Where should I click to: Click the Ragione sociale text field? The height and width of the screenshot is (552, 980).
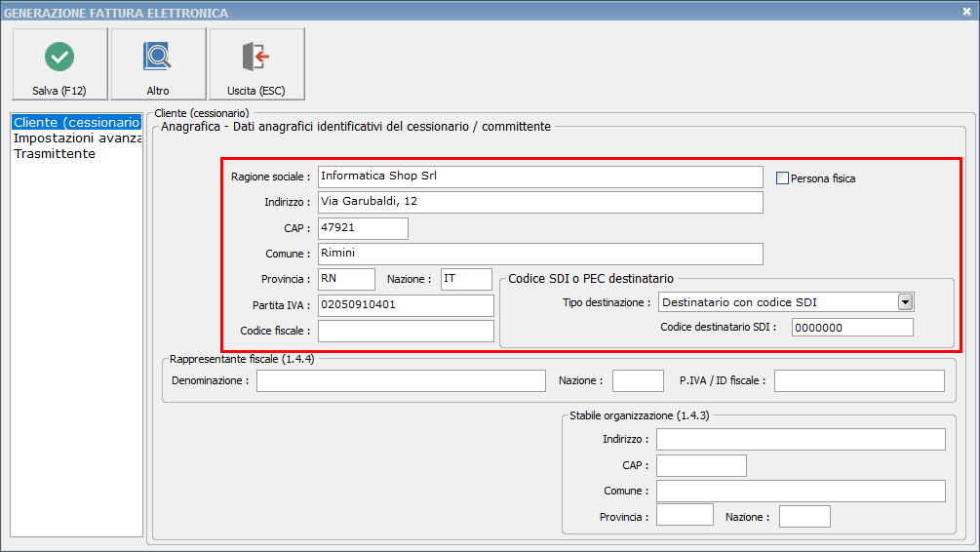tap(540, 177)
